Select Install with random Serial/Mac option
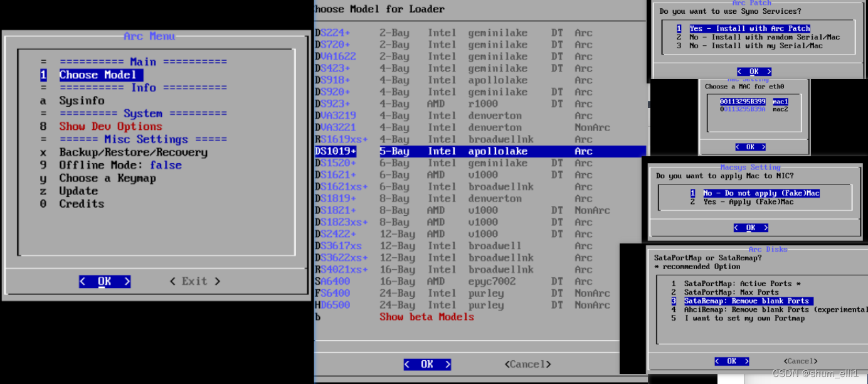Viewport: 868px width, 384px height. 758,37
